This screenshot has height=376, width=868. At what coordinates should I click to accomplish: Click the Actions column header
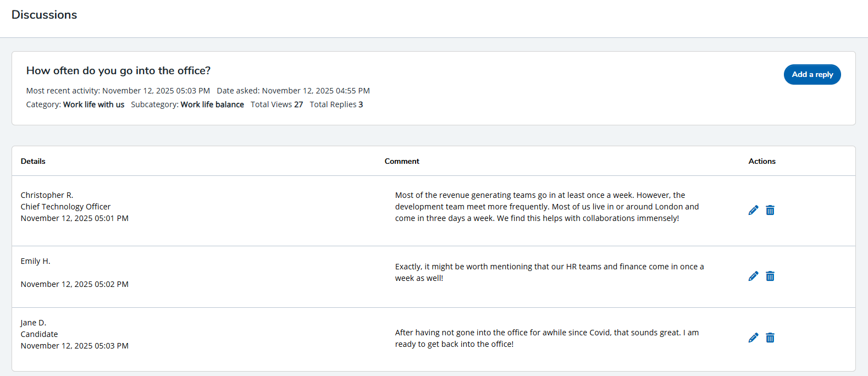(762, 161)
